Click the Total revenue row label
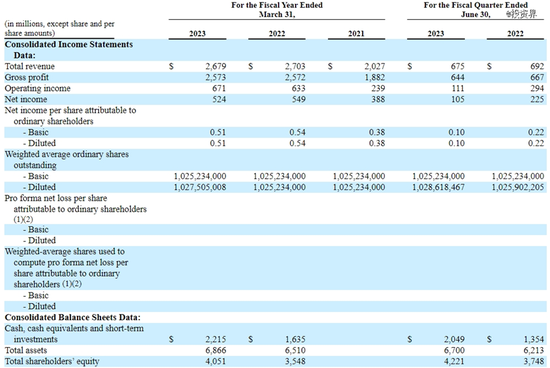Viewport: 550px width, 368px height. (x=29, y=66)
